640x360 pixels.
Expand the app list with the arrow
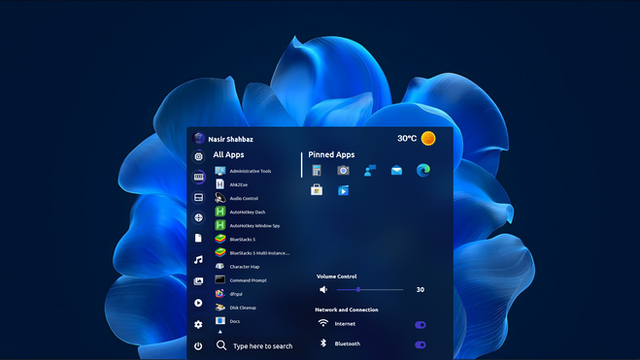coord(220,332)
